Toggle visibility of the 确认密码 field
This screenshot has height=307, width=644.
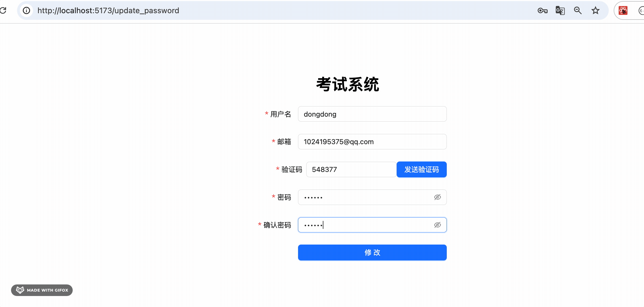(437, 225)
